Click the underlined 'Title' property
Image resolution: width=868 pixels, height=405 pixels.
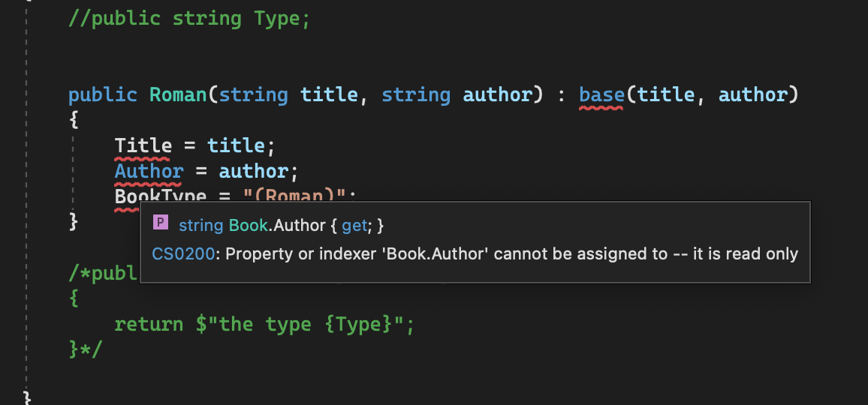pyautogui.click(x=143, y=145)
